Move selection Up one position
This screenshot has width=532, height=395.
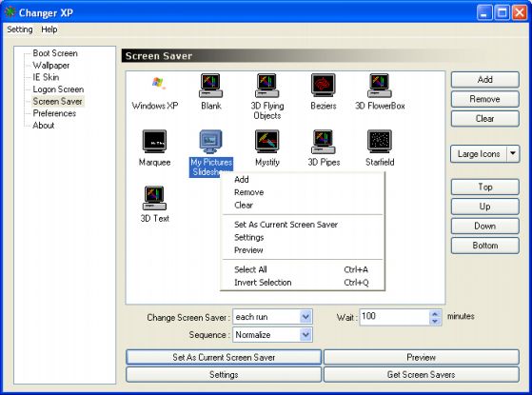click(484, 207)
